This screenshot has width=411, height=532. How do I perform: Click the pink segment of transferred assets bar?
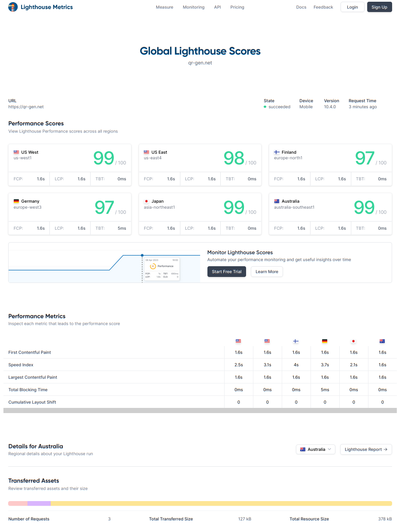[18, 503]
